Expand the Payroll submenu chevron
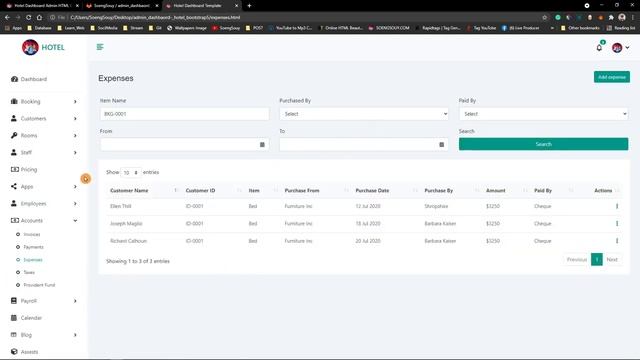640x360 pixels. (x=75, y=301)
